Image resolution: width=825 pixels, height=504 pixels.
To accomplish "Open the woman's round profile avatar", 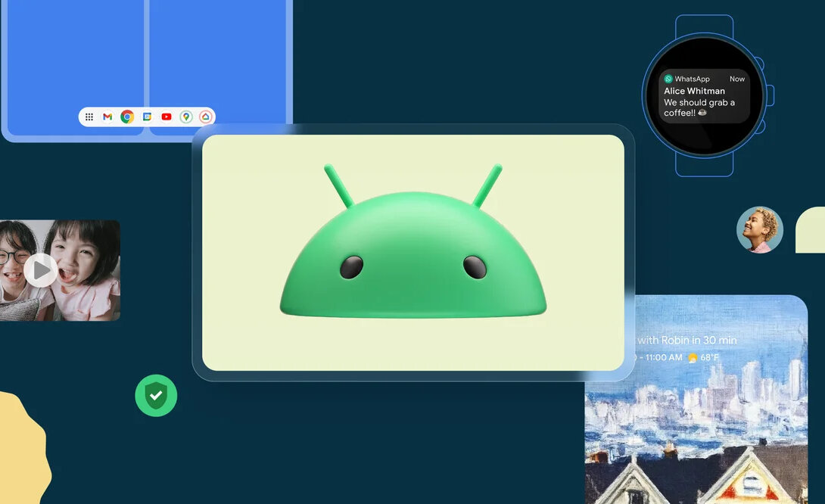I will pyautogui.click(x=760, y=230).
